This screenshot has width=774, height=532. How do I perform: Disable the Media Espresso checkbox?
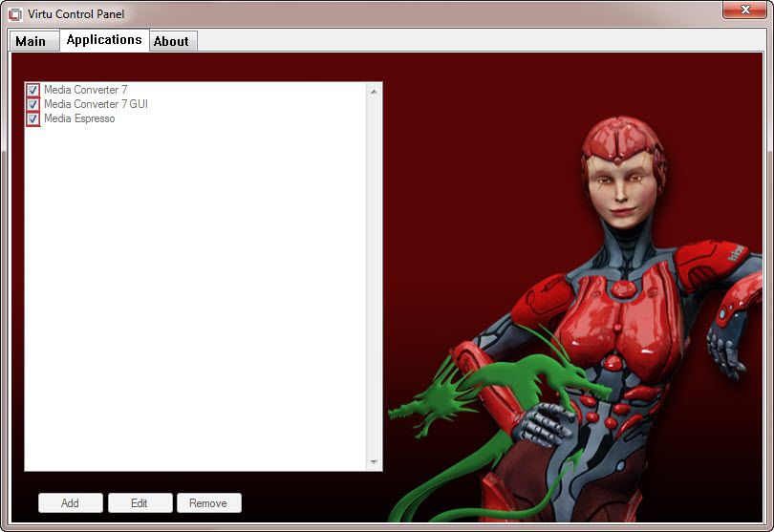point(32,118)
